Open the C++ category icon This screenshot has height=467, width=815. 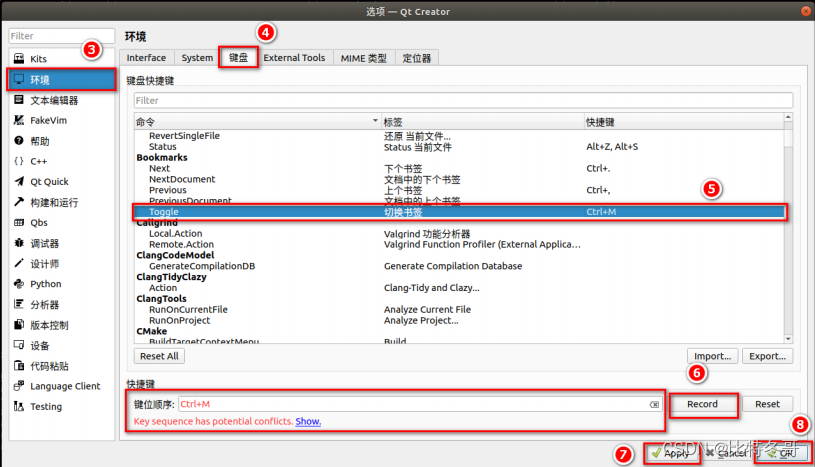click(19, 161)
